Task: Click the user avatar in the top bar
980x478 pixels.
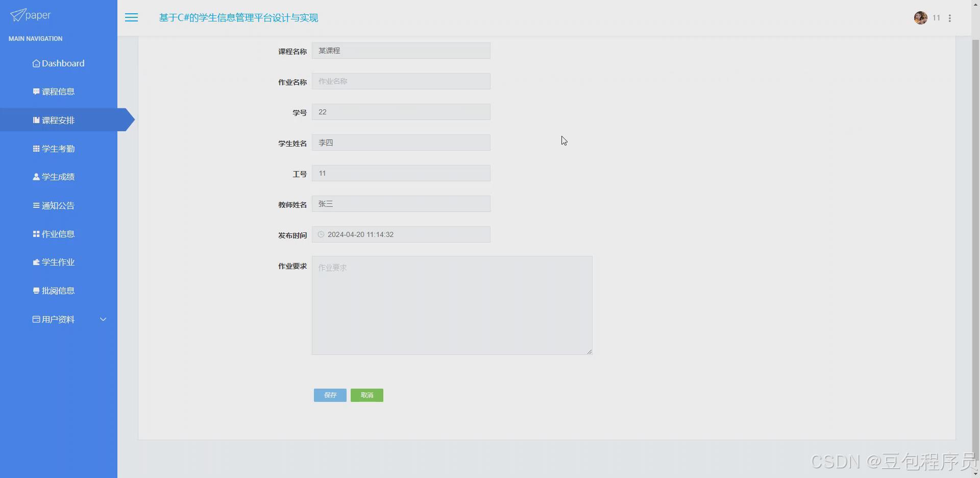Action: pyautogui.click(x=921, y=17)
